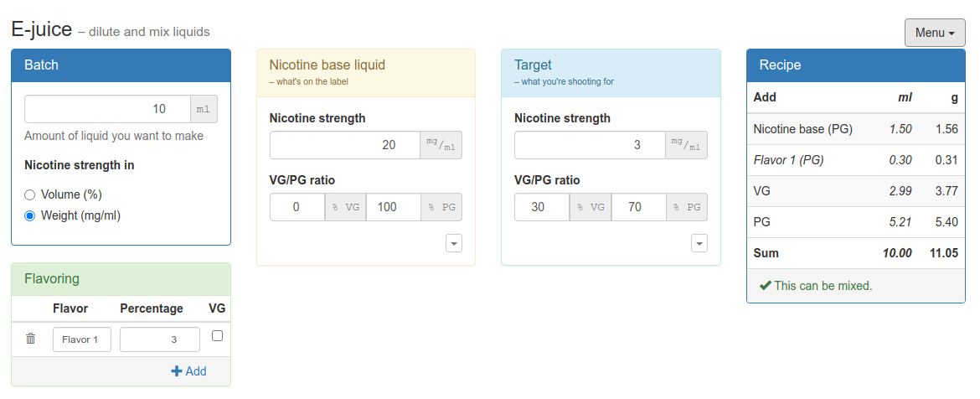Click the base Nicotine strength input

tap(344, 145)
